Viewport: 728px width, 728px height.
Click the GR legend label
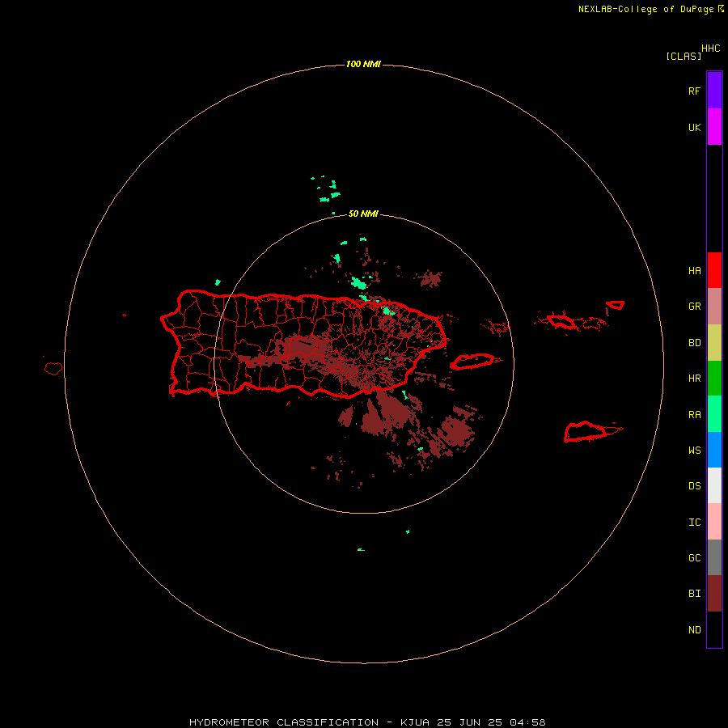[694, 307]
